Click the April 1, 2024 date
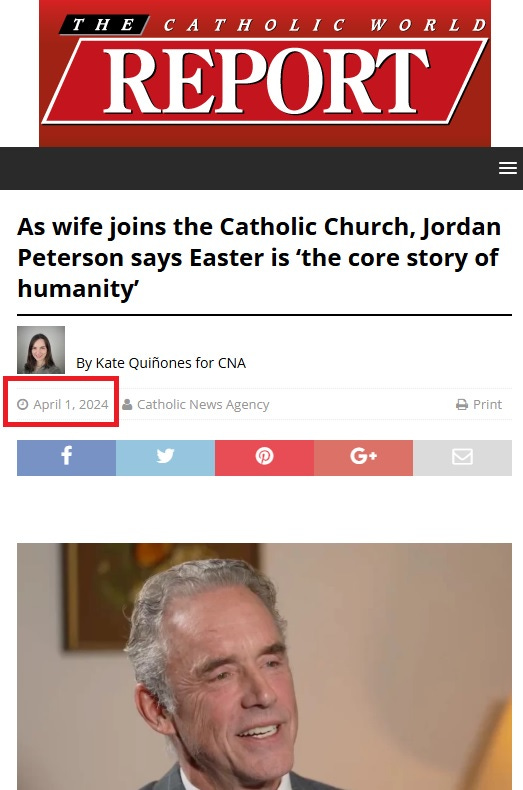The width and height of the screenshot is (523, 790). 71,404
